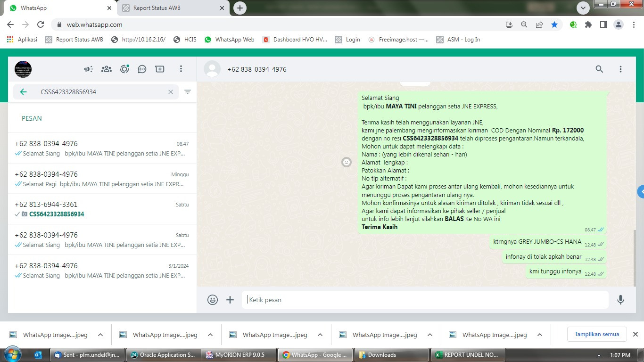This screenshot has height=362, width=644.
Task: Search inside the open conversation
Action: click(x=599, y=69)
